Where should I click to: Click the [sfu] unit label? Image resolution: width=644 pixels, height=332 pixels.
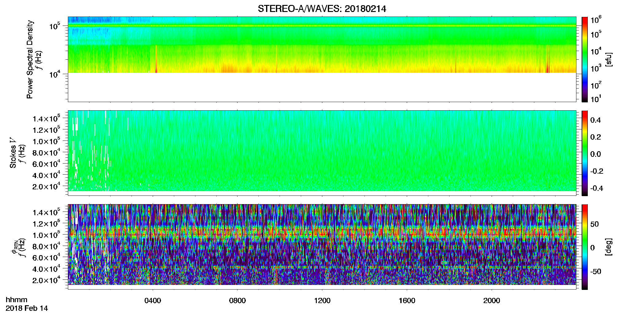(x=609, y=59)
